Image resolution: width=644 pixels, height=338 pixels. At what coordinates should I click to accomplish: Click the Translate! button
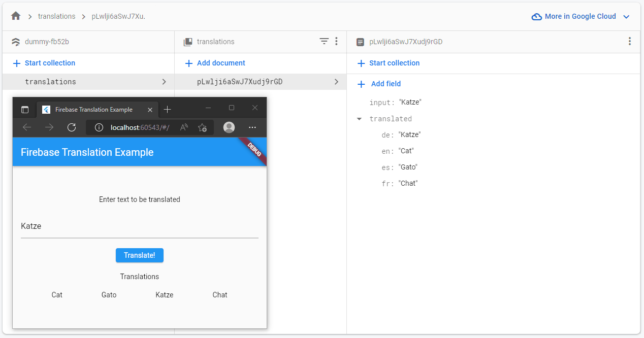point(140,255)
